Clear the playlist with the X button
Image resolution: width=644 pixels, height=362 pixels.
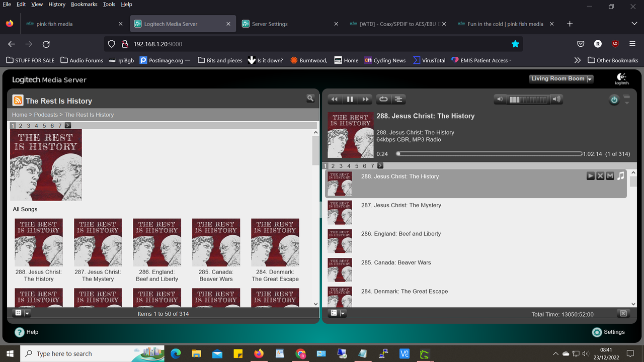[x=623, y=313]
